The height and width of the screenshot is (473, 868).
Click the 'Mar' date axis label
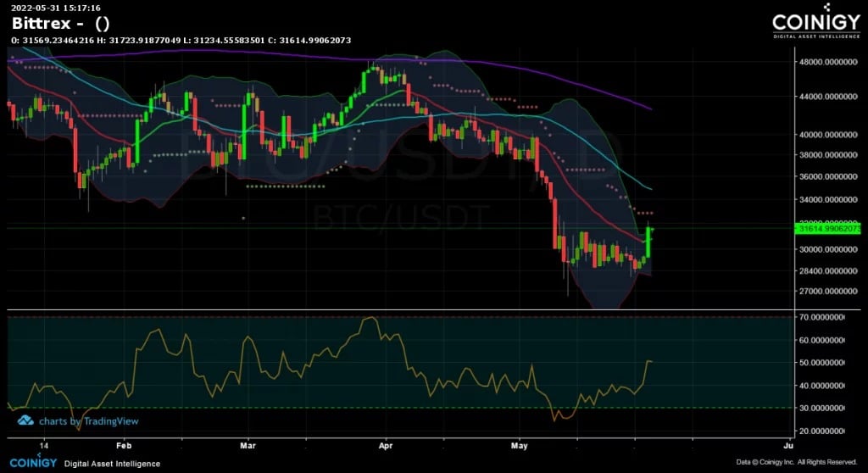248,445
